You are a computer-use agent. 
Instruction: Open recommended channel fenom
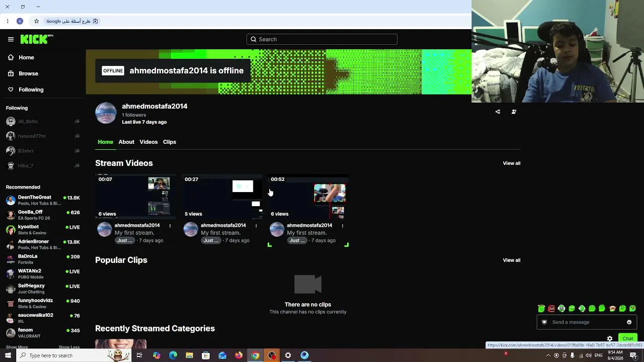[43, 333]
